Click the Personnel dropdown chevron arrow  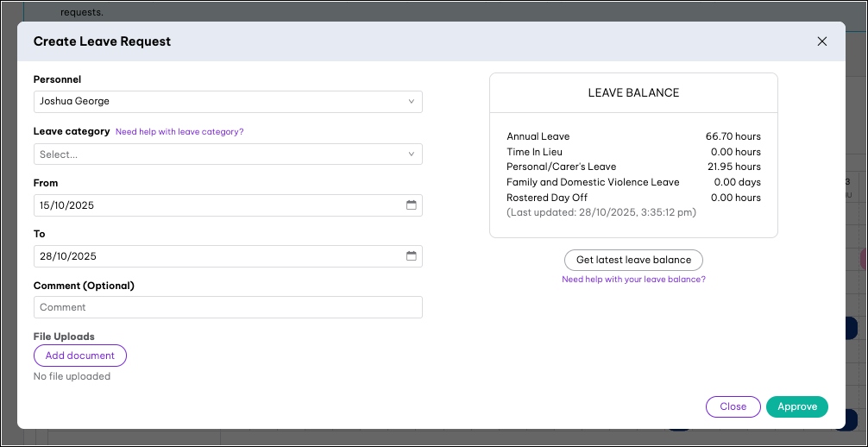(x=412, y=102)
